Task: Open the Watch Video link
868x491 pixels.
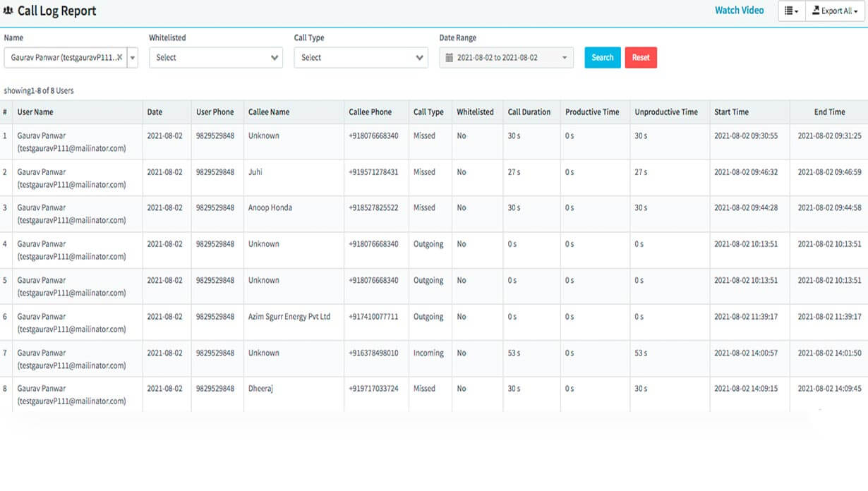Action: click(x=739, y=11)
